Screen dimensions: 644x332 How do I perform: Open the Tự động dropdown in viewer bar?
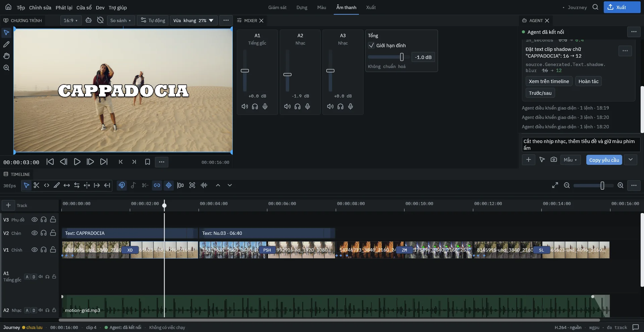tap(153, 20)
